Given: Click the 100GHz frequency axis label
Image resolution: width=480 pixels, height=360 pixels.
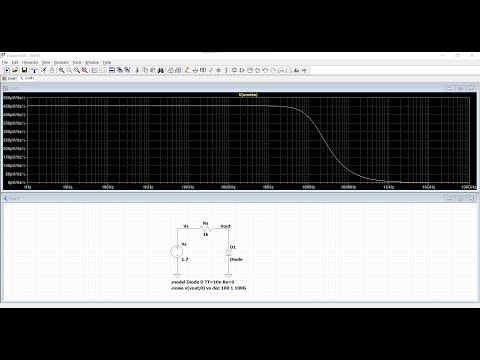Looking at the screenshot, I should click(x=468, y=187).
